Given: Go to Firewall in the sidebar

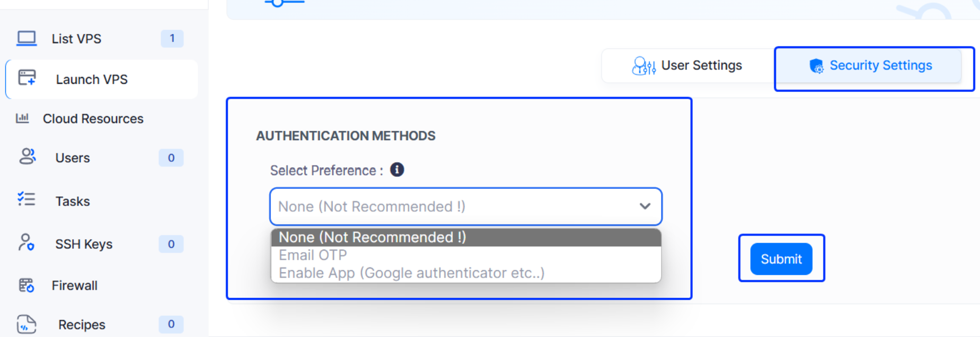Looking at the screenshot, I should 74,286.
